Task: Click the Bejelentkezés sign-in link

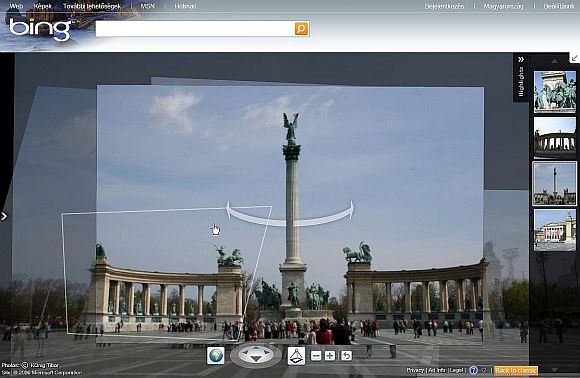Action: click(x=444, y=6)
